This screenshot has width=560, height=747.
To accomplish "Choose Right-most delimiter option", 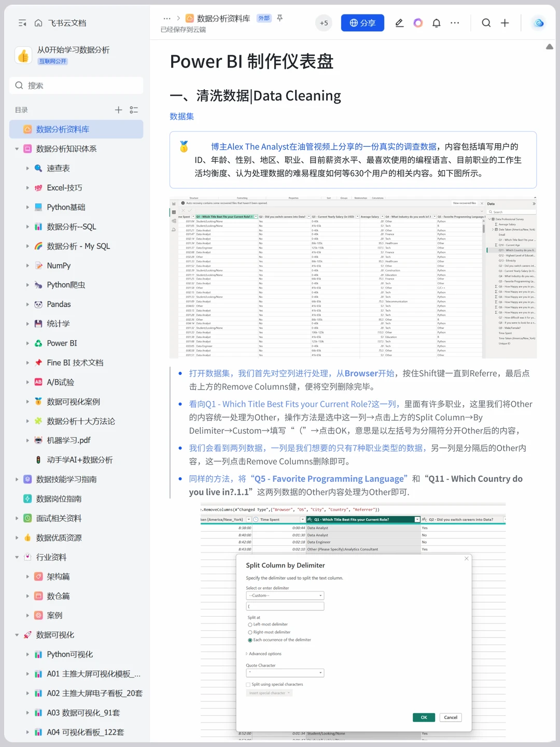I will coord(250,632).
